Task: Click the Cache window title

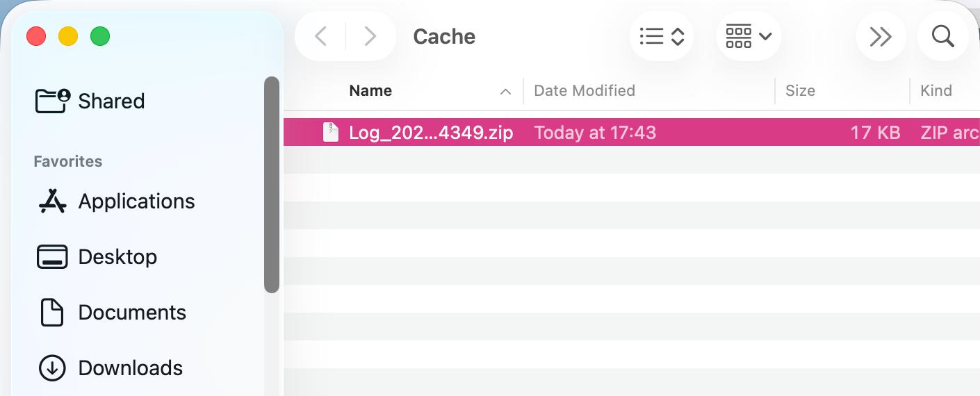Action: pyautogui.click(x=444, y=36)
